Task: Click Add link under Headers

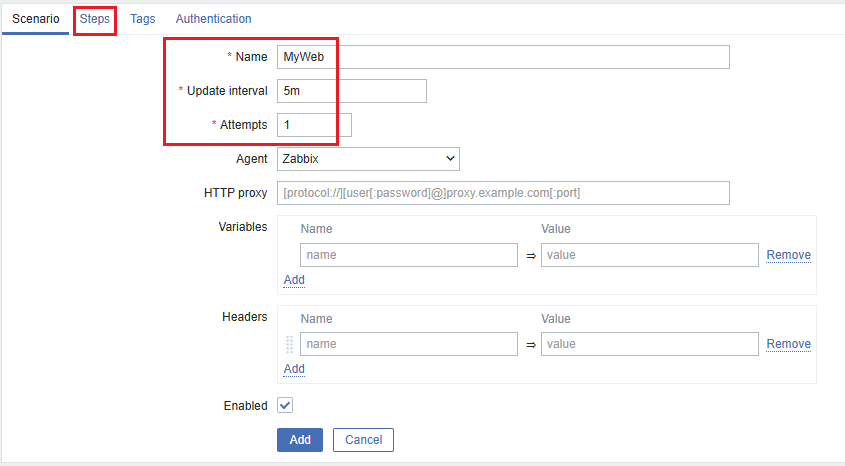Action: click(294, 369)
